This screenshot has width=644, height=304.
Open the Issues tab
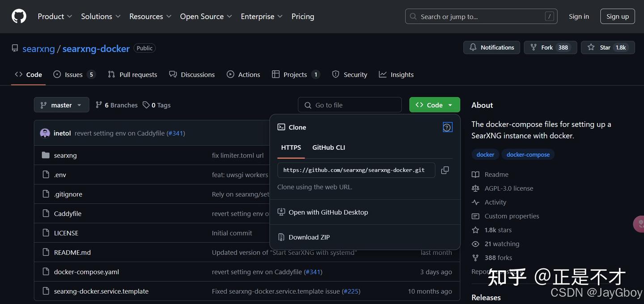click(x=74, y=74)
